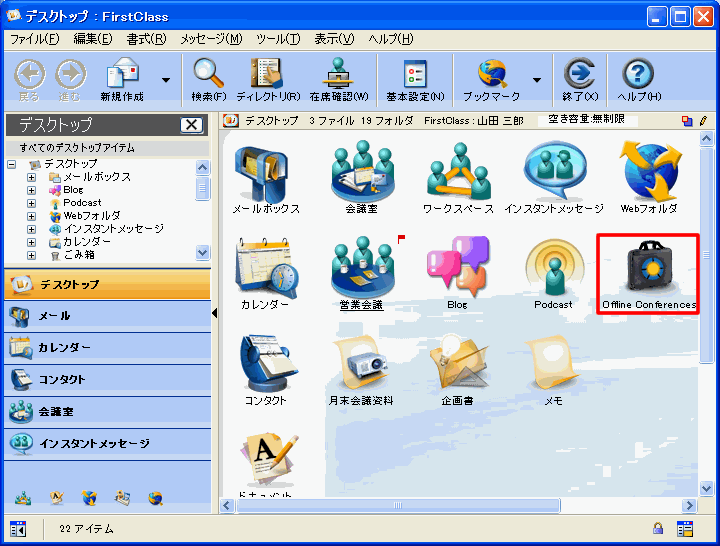Expand the メールボックス tree node
Viewport: 720px width, 546px height.
pyautogui.click(x=32, y=177)
